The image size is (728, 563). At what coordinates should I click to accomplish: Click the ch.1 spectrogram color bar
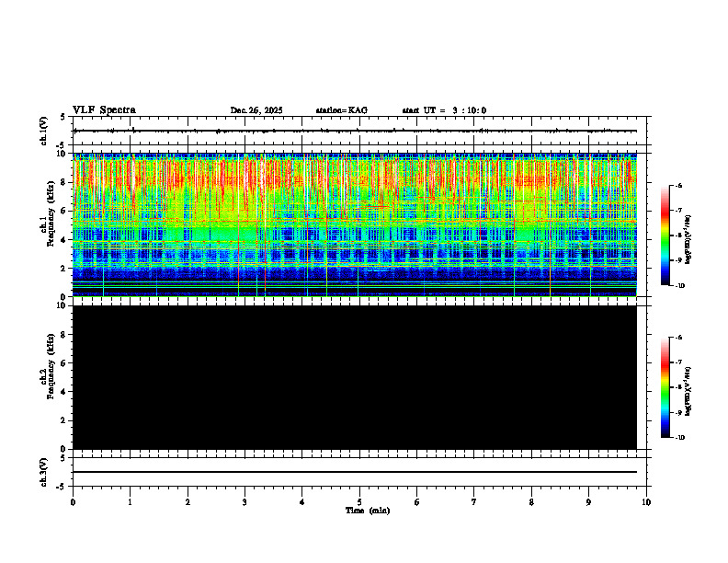(665, 236)
